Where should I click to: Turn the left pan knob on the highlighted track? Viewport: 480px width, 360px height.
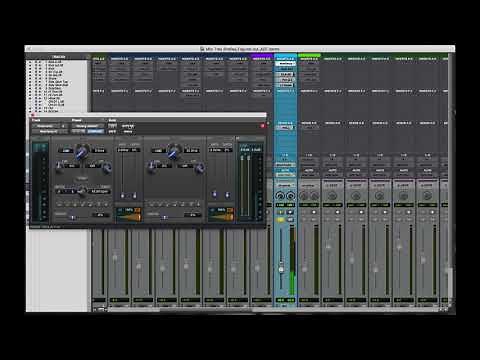pyautogui.click(x=280, y=196)
